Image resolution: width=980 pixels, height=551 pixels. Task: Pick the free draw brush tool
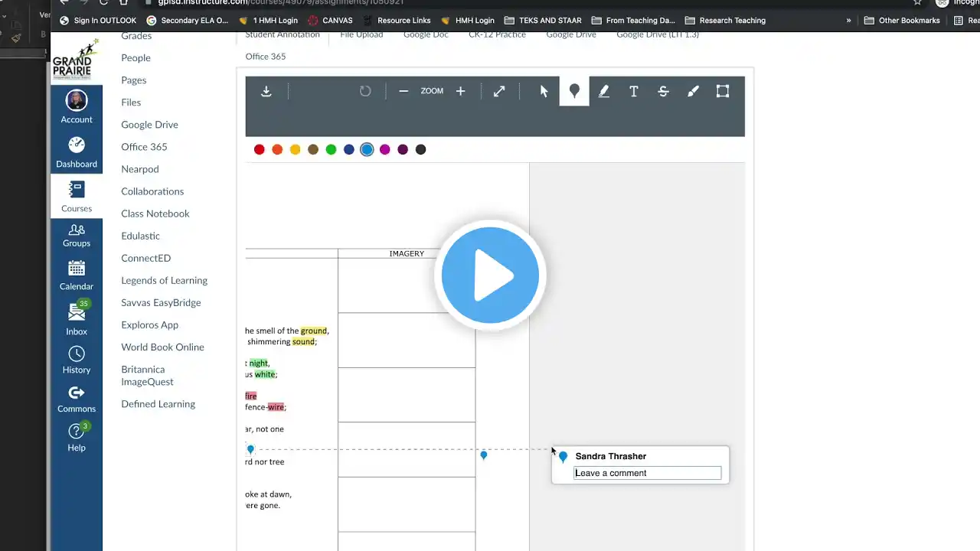(693, 91)
